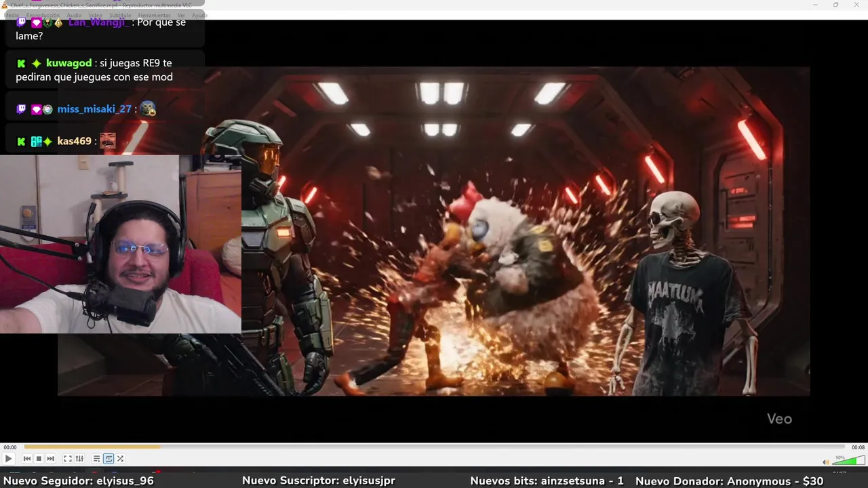Image resolution: width=868 pixels, height=488 pixels.
Task: Open the Ver menu
Action: (x=181, y=15)
